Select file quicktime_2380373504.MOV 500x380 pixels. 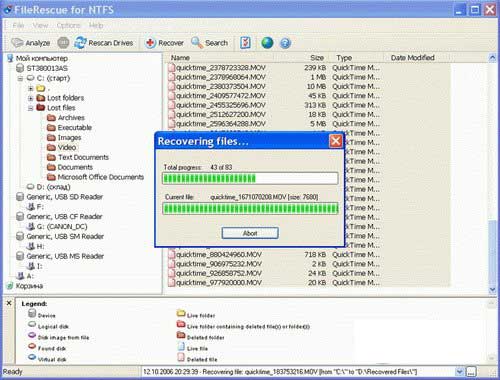tap(221, 86)
